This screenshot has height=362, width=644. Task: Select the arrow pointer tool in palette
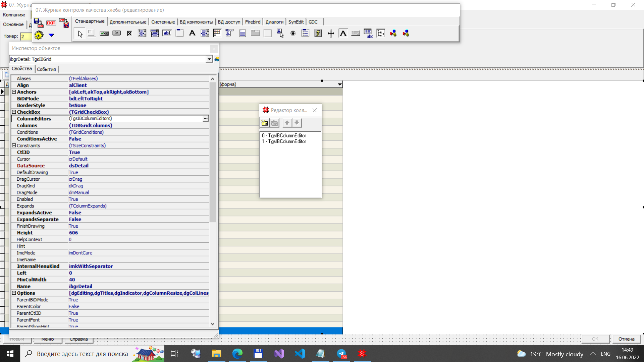[80, 34]
